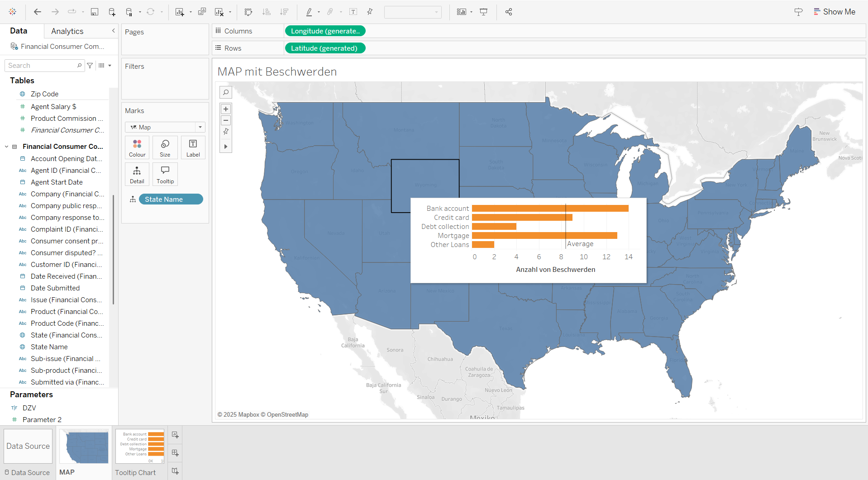
Task: Create a new data source
Action: coord(112,12)
